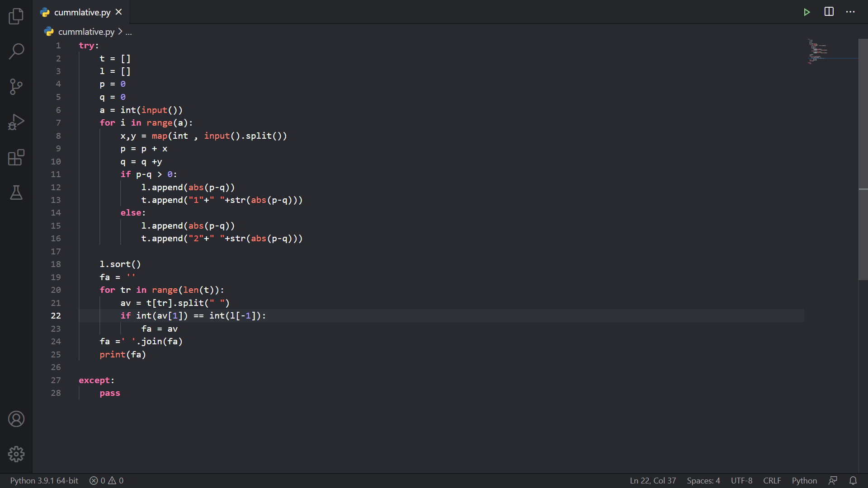This screenshot has width=868, height=488.
Task: Click the vertical scrollbar thumb in the editor
Action: [x=863, y=158]
